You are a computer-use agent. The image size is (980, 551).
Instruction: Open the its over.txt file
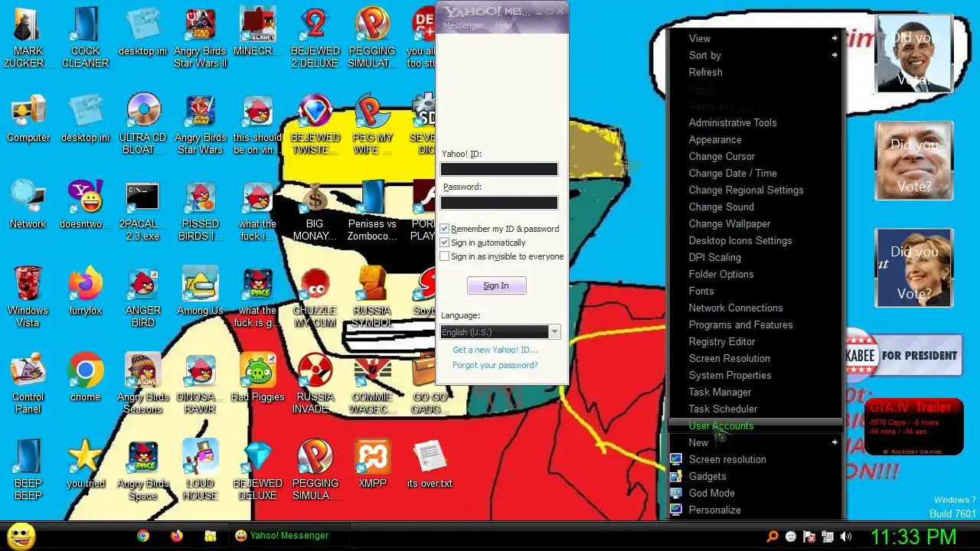pos(430,465)
